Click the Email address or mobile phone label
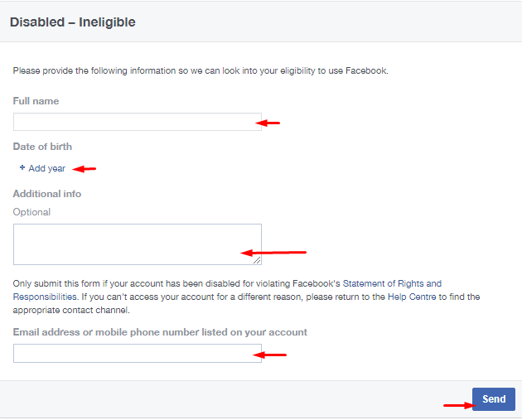This screenshot has width=522, height=420. click(x=160, y=332)
